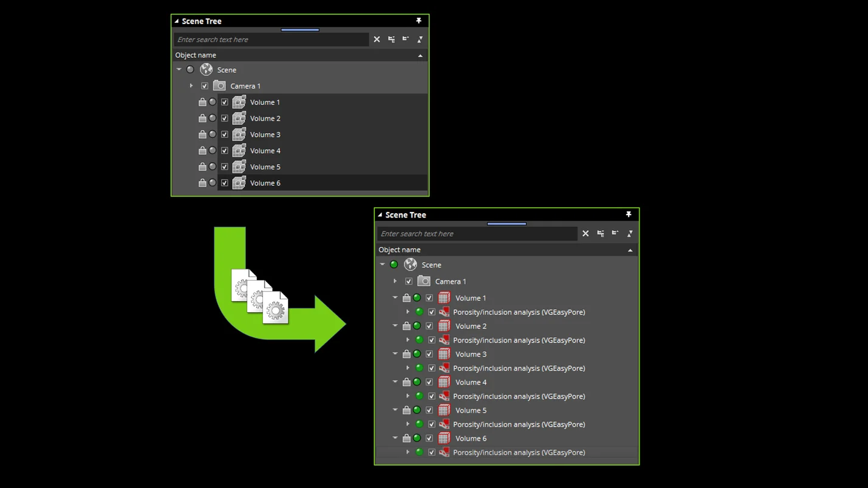Screen dimensions: 868x488
Task: Click the lock icon next to Volume 1 in upper tree
Action: click(x=203, y=102)
